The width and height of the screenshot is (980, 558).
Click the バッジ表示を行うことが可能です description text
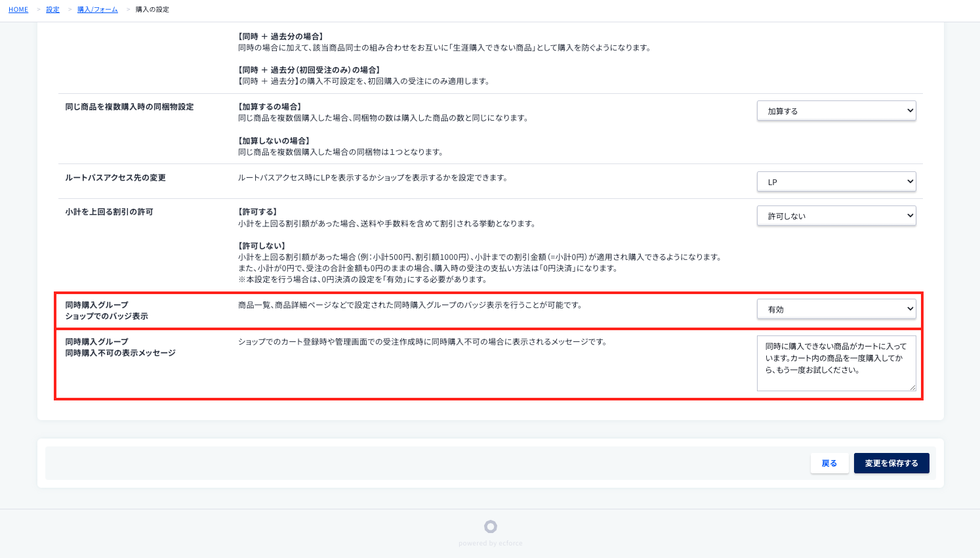point(410,305)
